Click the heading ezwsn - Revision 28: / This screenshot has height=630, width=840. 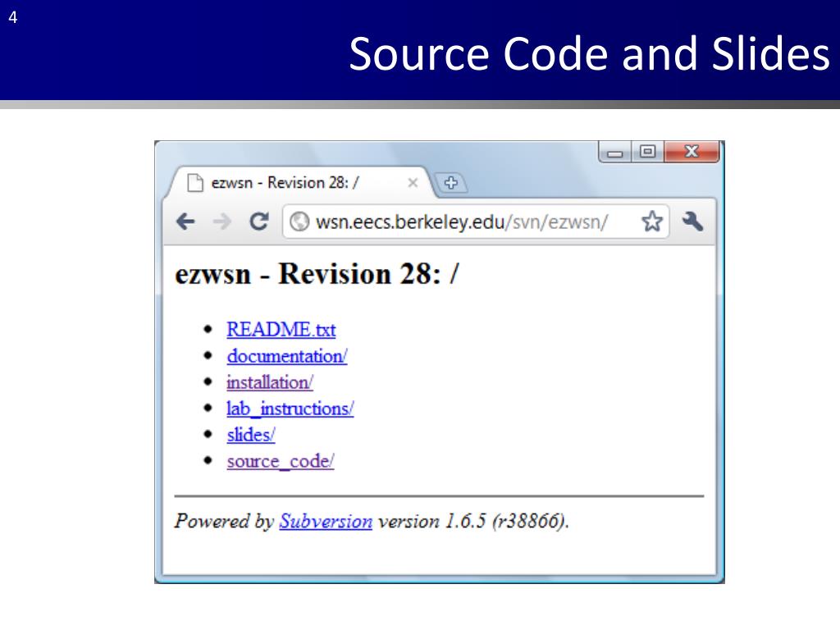click(x=317, y=274)
